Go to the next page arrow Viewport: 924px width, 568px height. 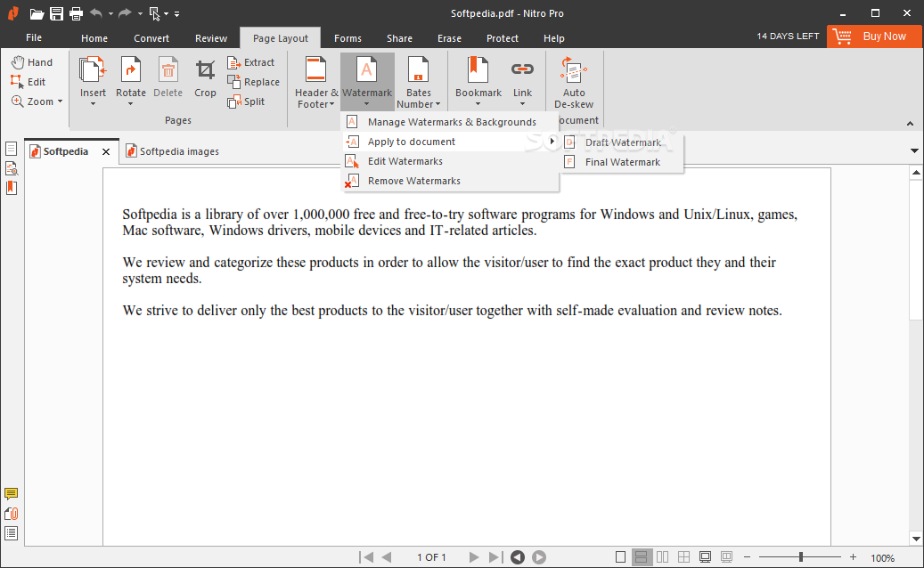pyautogui.click(x=475, y=557)
